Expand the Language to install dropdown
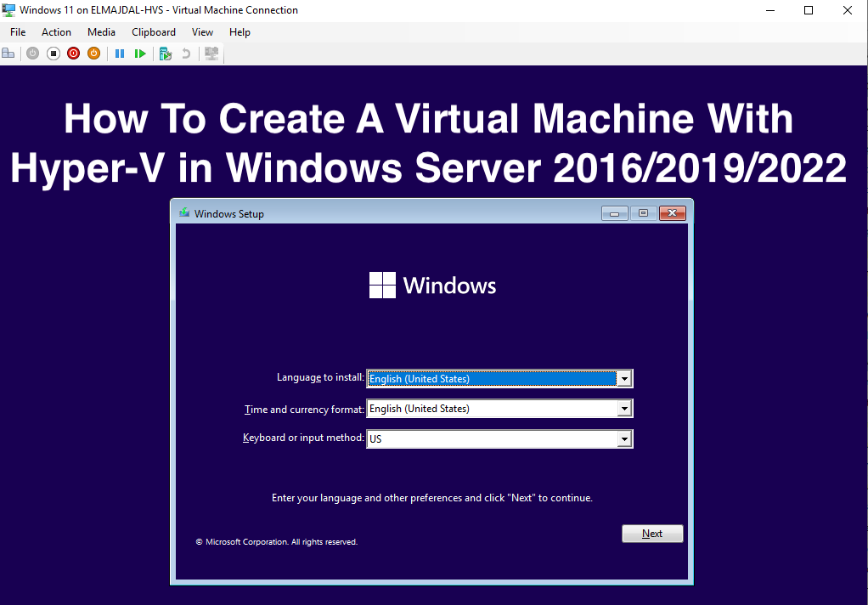 624,378
